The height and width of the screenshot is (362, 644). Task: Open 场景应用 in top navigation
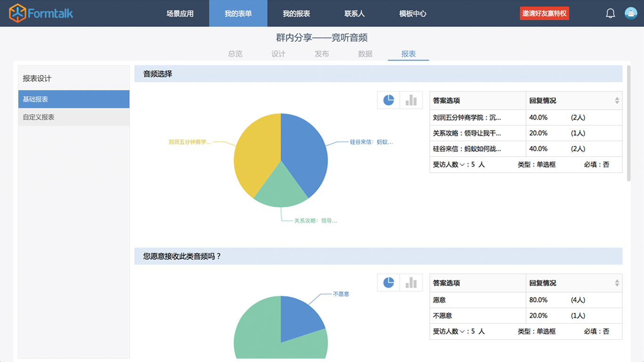[x=180, y=13]
